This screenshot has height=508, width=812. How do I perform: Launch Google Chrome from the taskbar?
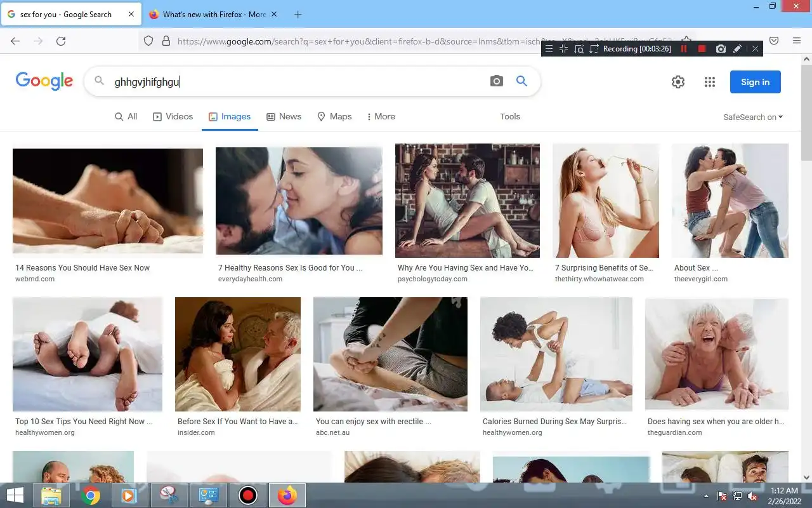(x=91, y=495)
